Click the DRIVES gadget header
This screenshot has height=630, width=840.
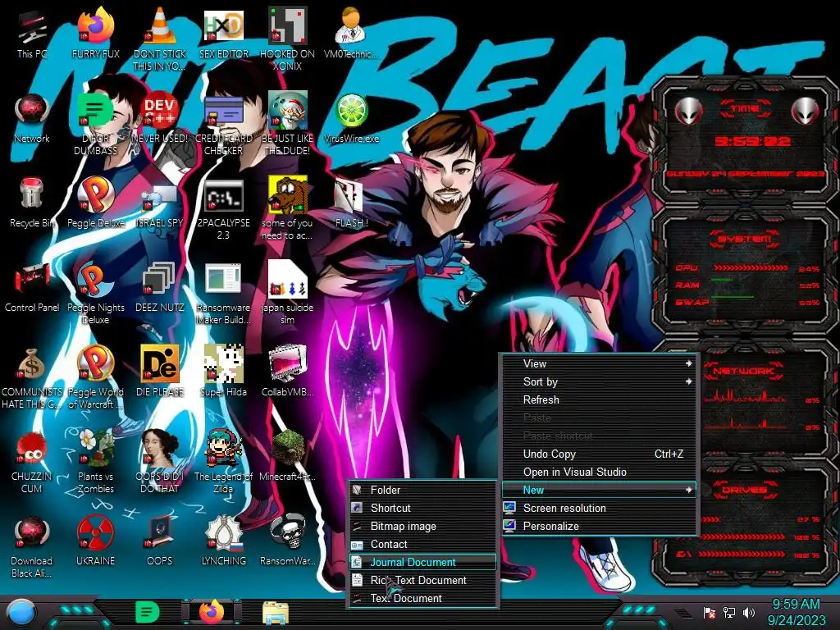[x=745, y=490]
